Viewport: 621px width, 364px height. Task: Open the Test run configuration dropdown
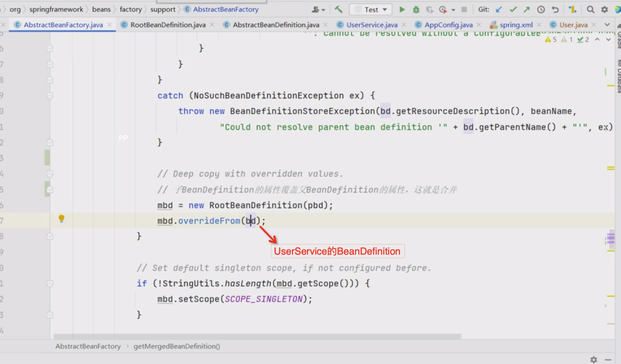(x=371, y=10)
